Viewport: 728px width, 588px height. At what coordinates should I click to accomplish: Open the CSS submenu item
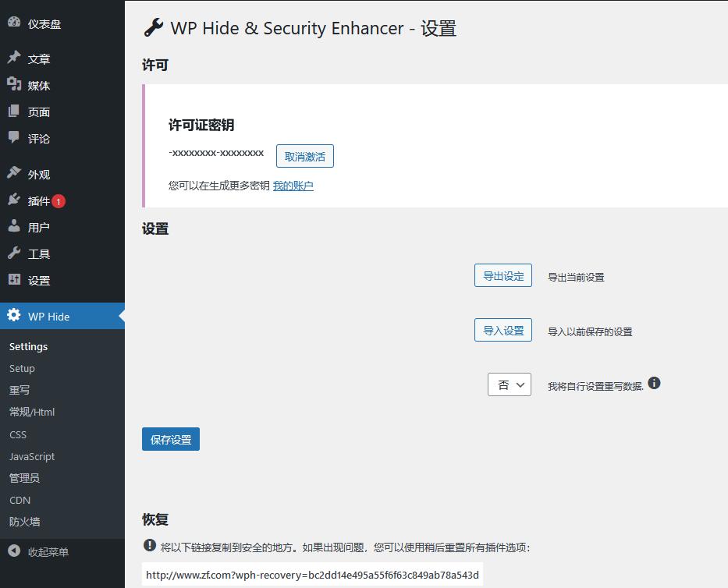(x=18, y=435)
